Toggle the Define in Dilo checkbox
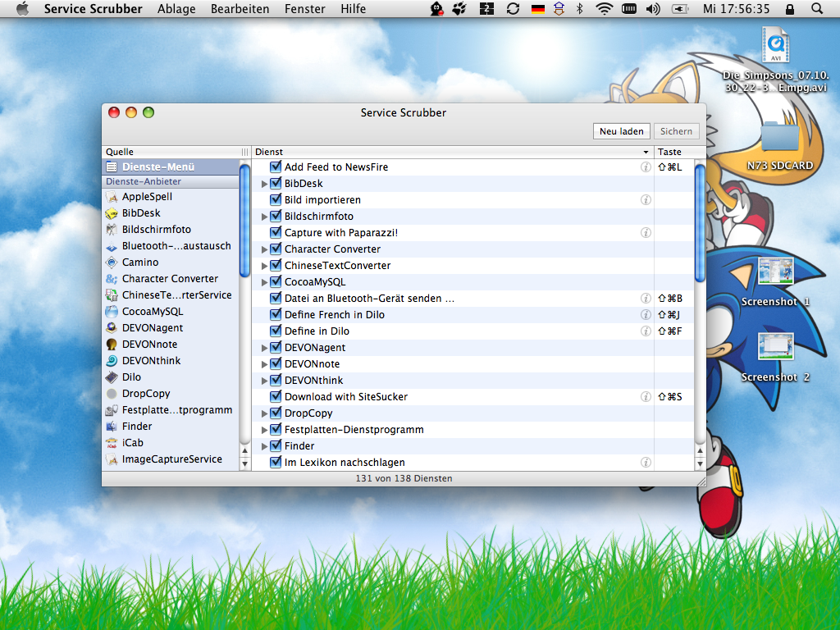This screenshot has width=840, height=630. pos(276,331)
